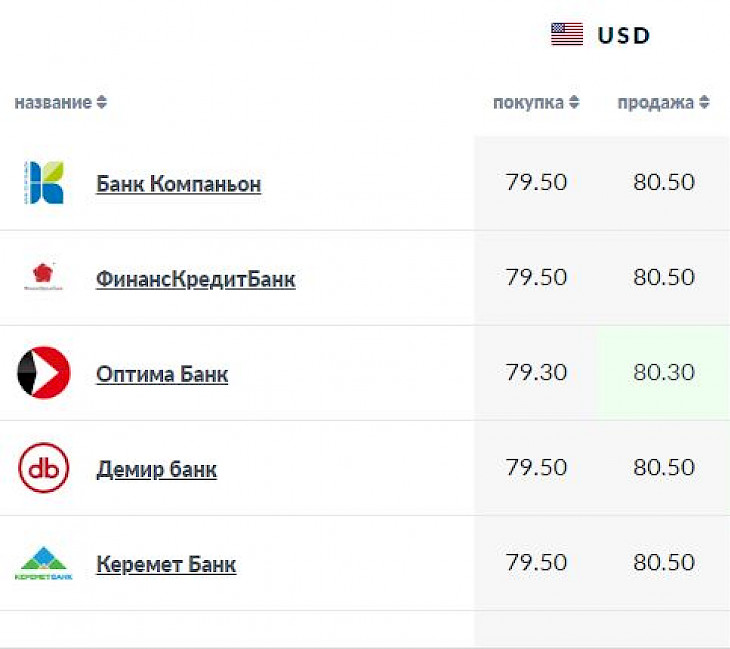The width and height of the screenshot is (730, 649).
Task: Click Keremet Bank sell rate 80.50
Action: (663, 562)
